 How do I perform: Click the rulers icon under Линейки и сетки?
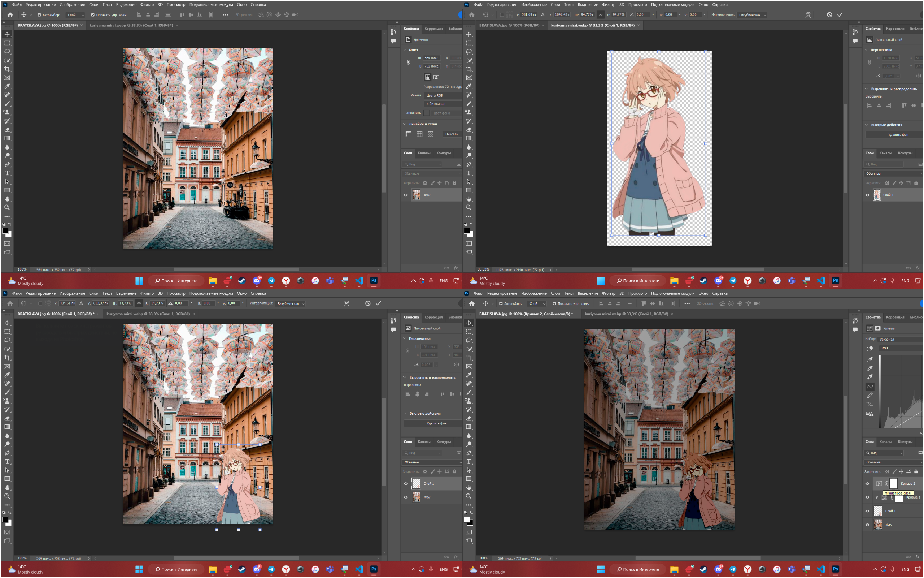point(408,134)
